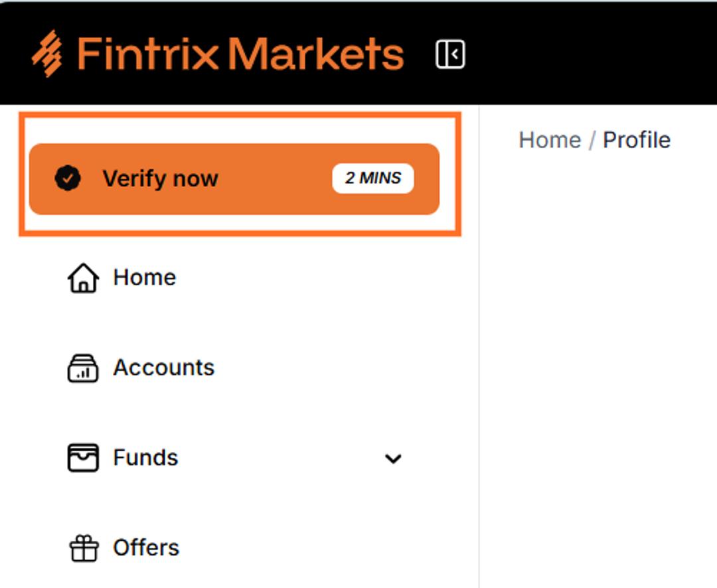Viewport: 717px width, 588px height.
Task: Select the Funds wallet icon
Action: (x=83, y=458)
